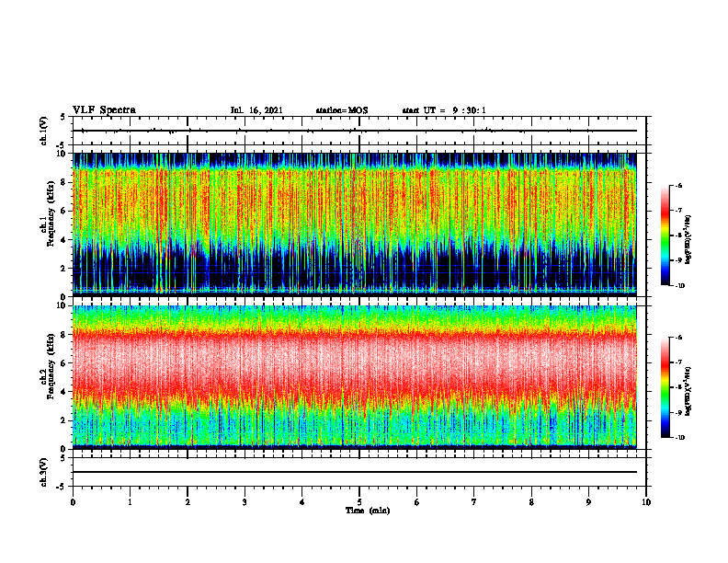Image resolution: width=728 pixels, height=563 pixels.
Task: Select the "start UT = 9 :30: 1" text
Action: [444, 110]
